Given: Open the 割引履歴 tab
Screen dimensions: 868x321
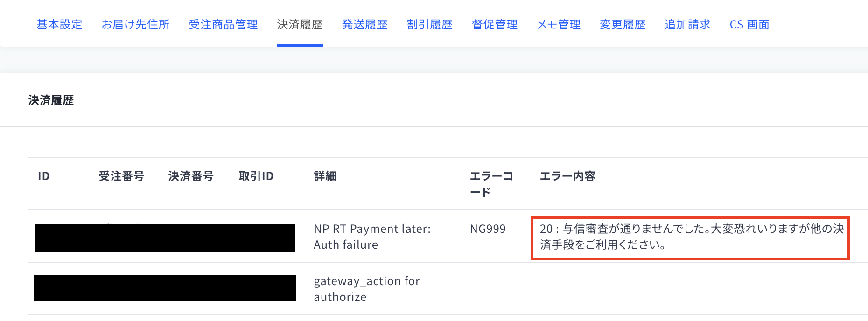Looking at the screenshot, I should coord(429,24).
